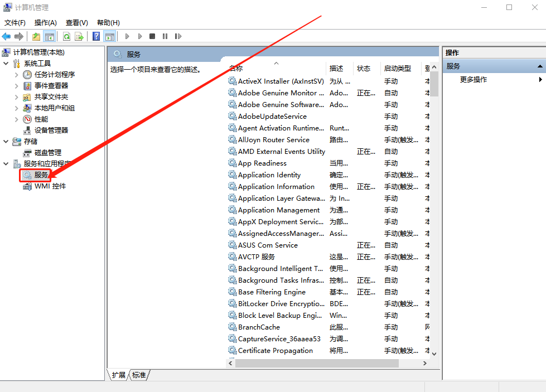Viewport: 546px width, 392px height.
Task: Open the 查看(V) menu
Action: pos(76,22)
